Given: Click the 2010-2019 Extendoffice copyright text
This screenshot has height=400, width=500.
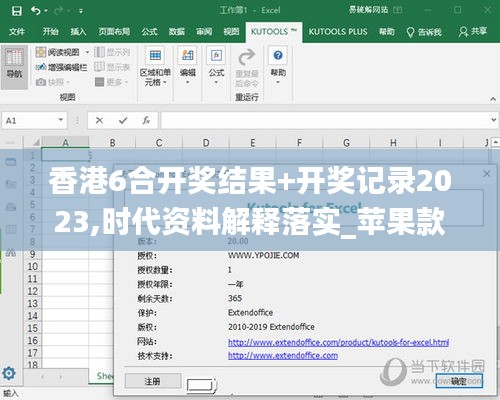Looking at the screenshot, I should coord(271,327).
